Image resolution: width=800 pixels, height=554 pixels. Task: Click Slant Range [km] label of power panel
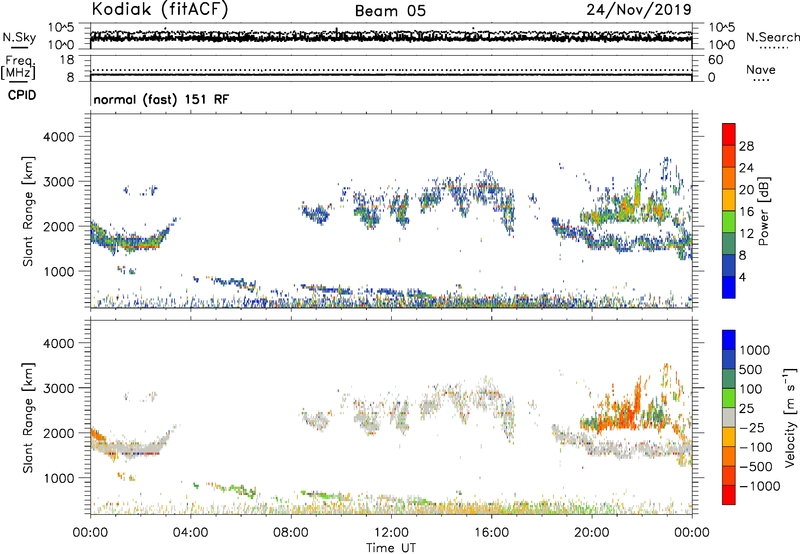[x=28, y=211]
